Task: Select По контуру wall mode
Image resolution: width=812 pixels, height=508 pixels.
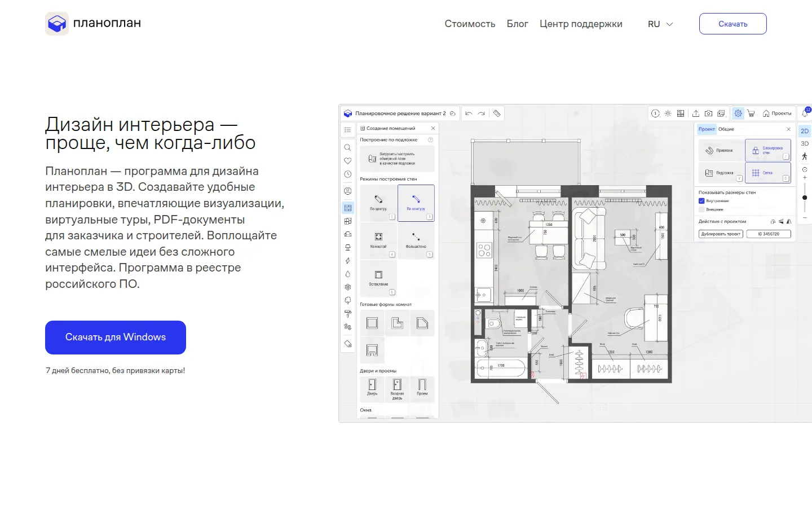Action: tap(416, 203)
